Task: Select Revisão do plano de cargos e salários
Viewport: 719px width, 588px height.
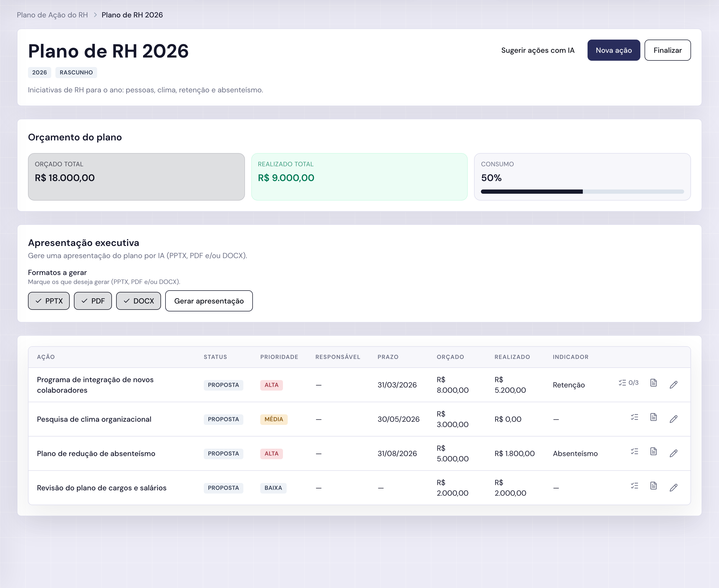Action: [x=102, y=487]
